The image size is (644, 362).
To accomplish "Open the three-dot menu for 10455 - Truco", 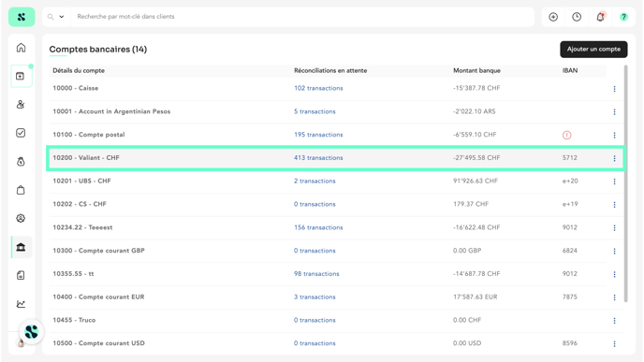I will pos(614,321).
